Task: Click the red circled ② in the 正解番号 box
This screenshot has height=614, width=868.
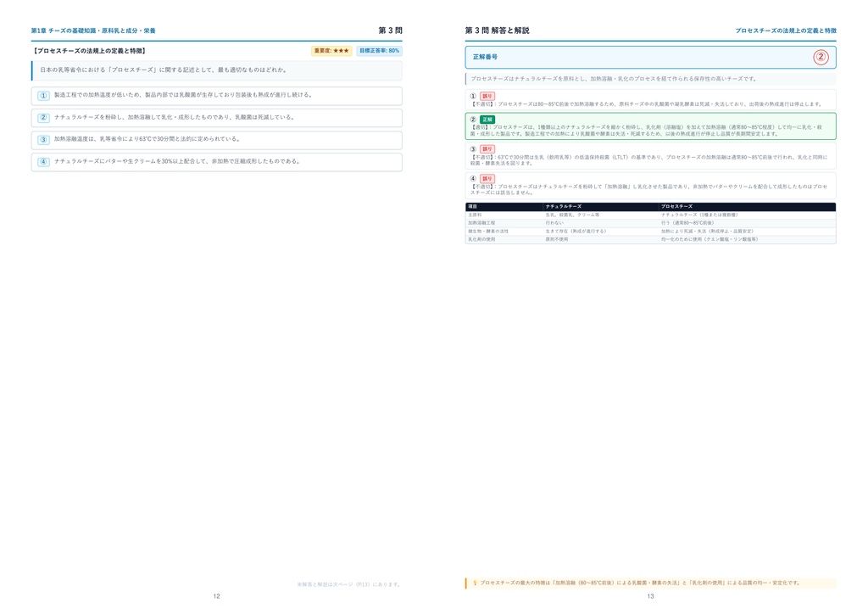Action: [821, 57]
